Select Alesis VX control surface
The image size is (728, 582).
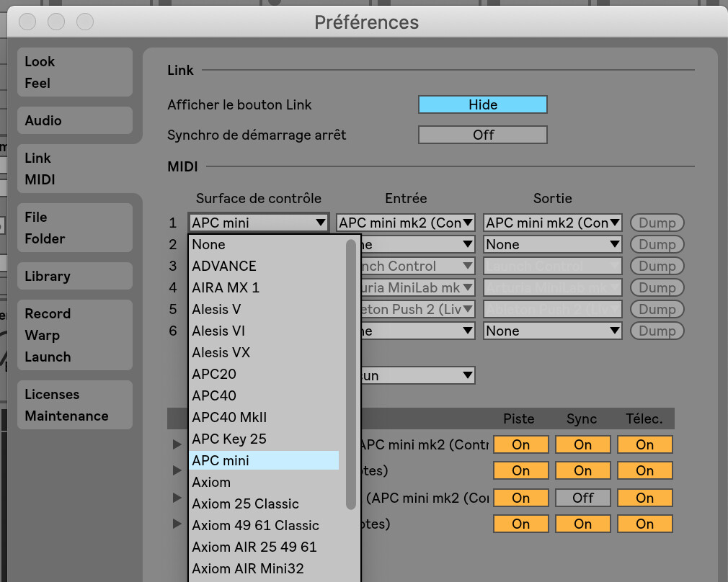point(265,352)
